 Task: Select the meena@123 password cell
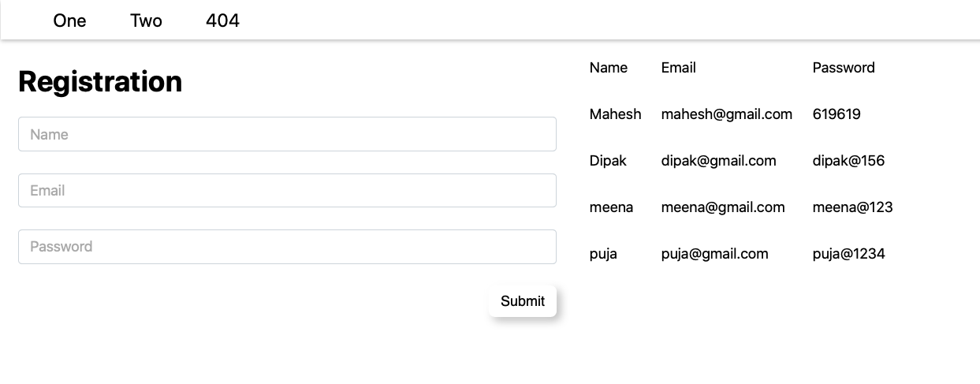click(852, 207)
